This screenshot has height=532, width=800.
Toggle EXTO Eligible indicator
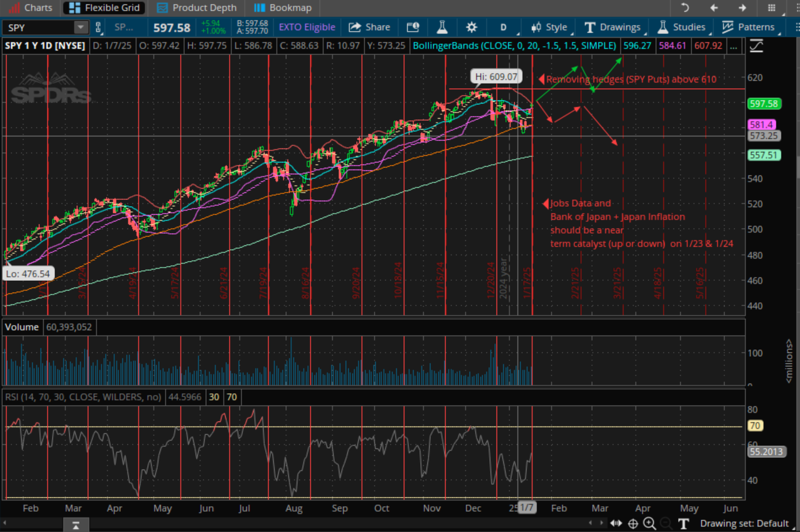tap(307, 26)
